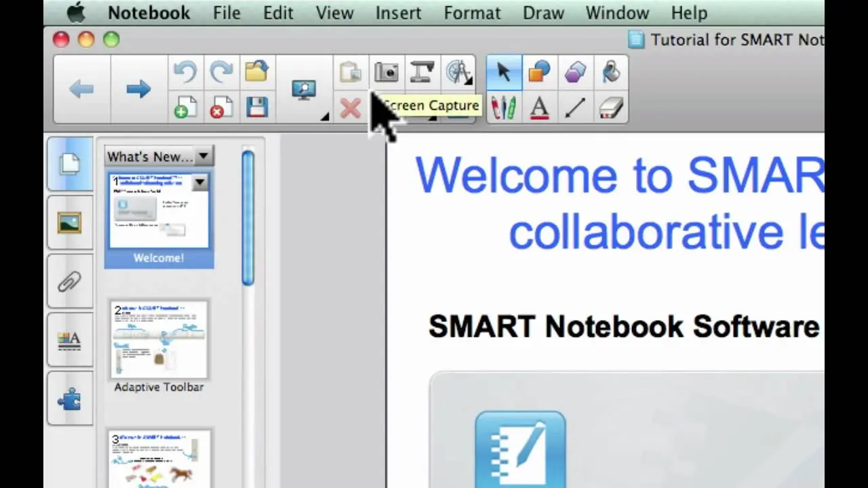
Task: Select the Text tool with letter A
Action: point(540,108)
